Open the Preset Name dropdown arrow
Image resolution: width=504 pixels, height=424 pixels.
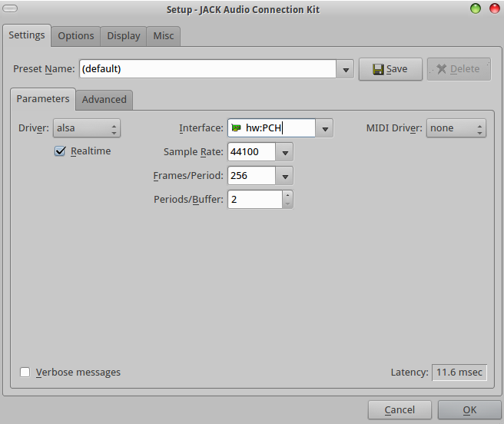346,69
